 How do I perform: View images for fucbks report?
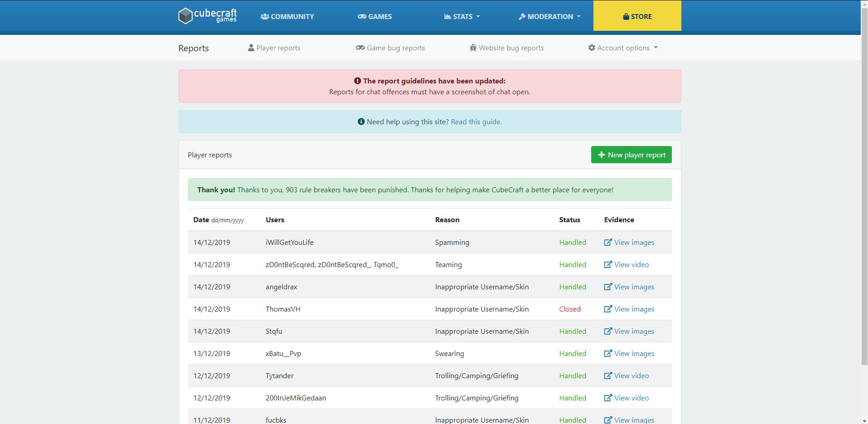pyautogui.click(x=629, y=420)
